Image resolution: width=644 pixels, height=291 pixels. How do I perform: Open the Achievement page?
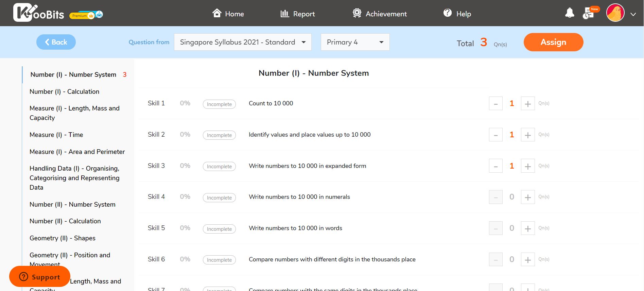click(x=380, y=14)
